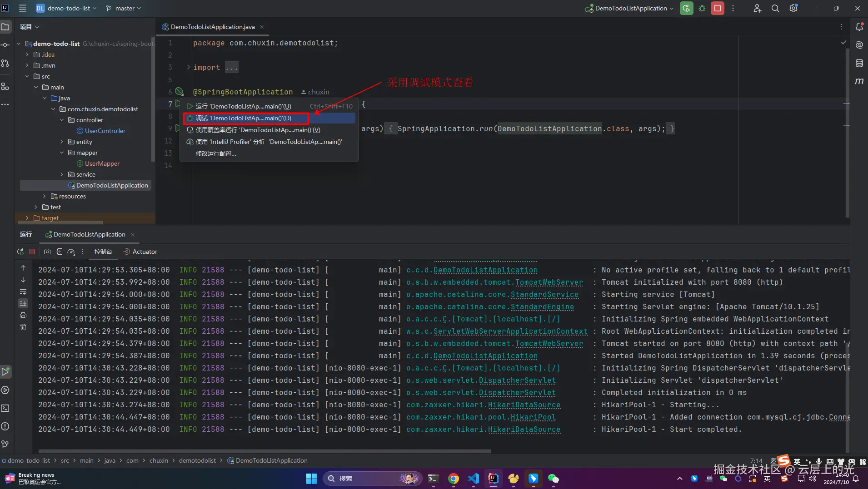Click the console horizontal scrollbar
The image size is (868, 489).
pos(264,451)
